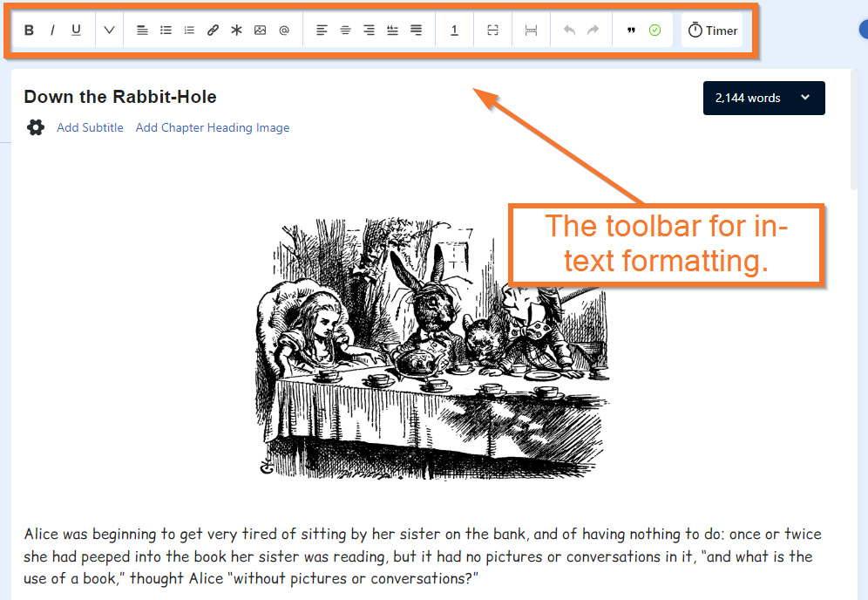Click the full-page image frame icon
The height and width of the screenshot is (600, 868).
click(492, 31)
